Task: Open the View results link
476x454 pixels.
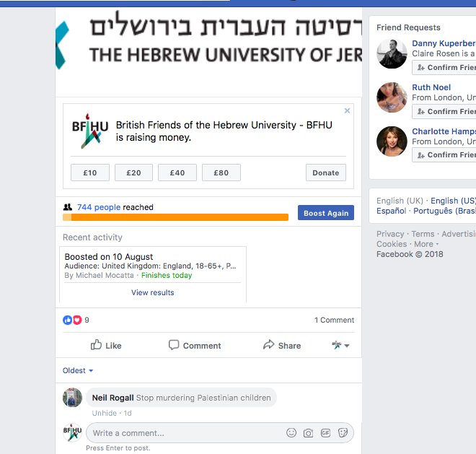Action: [x=153, y=292]
